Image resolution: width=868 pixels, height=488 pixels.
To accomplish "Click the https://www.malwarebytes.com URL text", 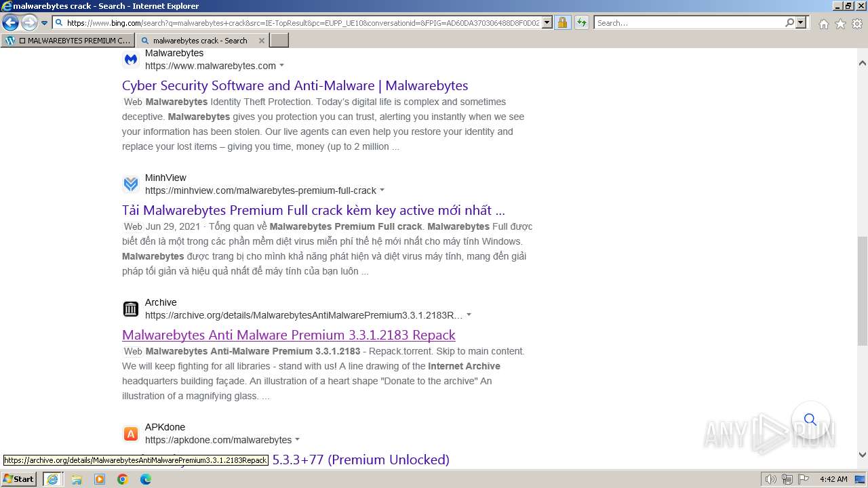I will (x=210, y=66).
